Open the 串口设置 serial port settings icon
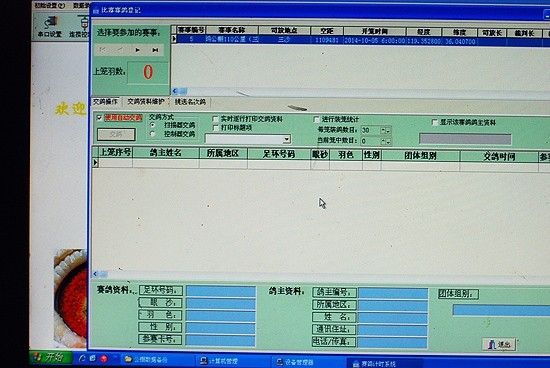This screenshot has height=368, width=550. [x=49, y=26]
